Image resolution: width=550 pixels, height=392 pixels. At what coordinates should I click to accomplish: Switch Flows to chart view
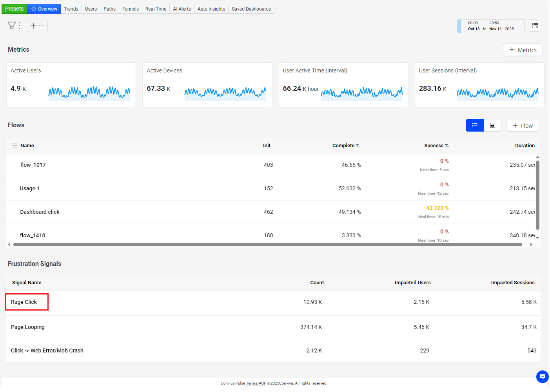(x=492, y=125)
